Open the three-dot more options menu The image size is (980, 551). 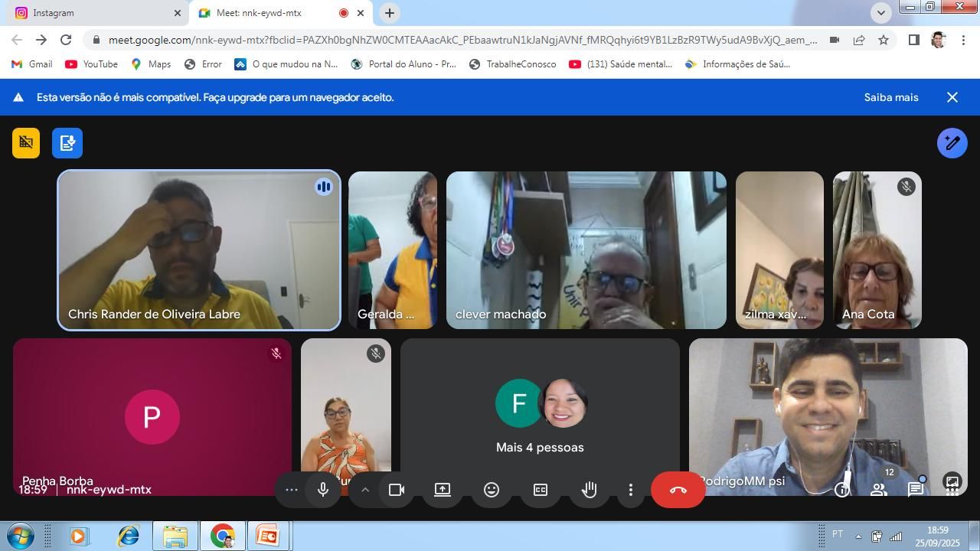tap(631, 490)
